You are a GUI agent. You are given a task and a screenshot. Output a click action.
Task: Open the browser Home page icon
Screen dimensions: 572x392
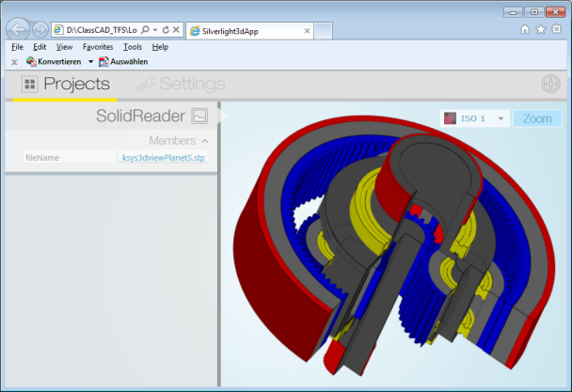[525, 29]
